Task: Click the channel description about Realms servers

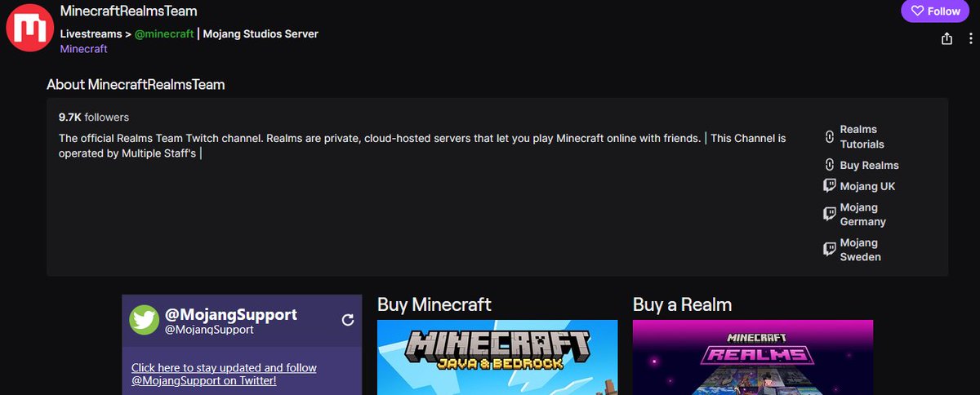Action: point(422,145)
